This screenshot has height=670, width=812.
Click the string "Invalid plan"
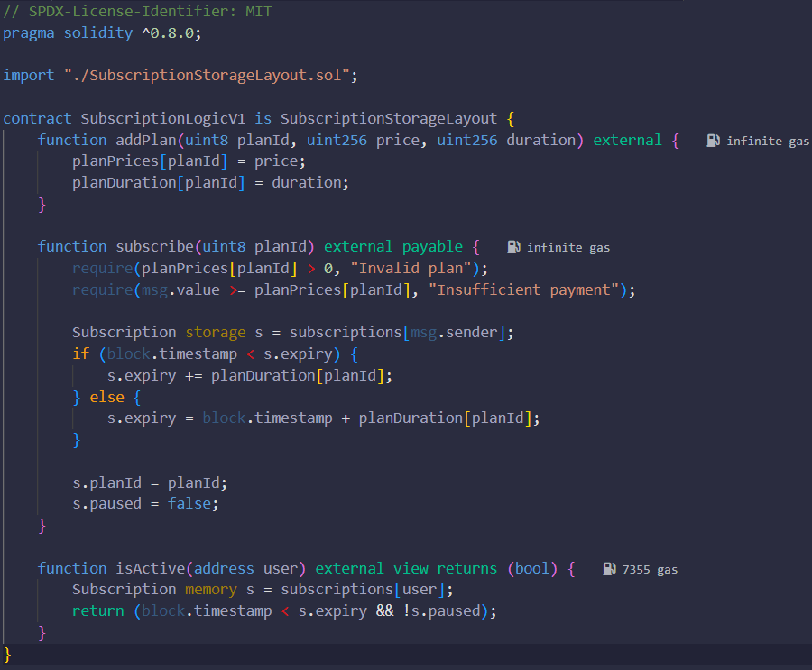point(411,268)
